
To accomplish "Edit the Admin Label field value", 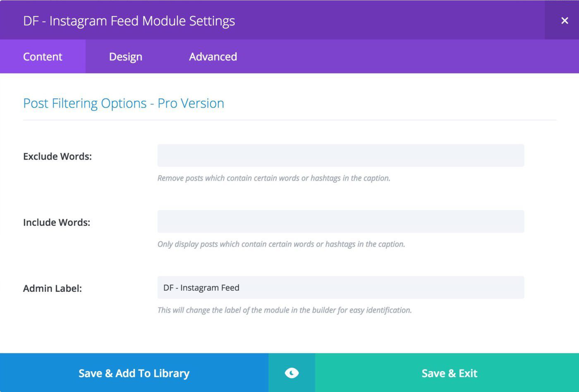I will (x=341, y=287).
